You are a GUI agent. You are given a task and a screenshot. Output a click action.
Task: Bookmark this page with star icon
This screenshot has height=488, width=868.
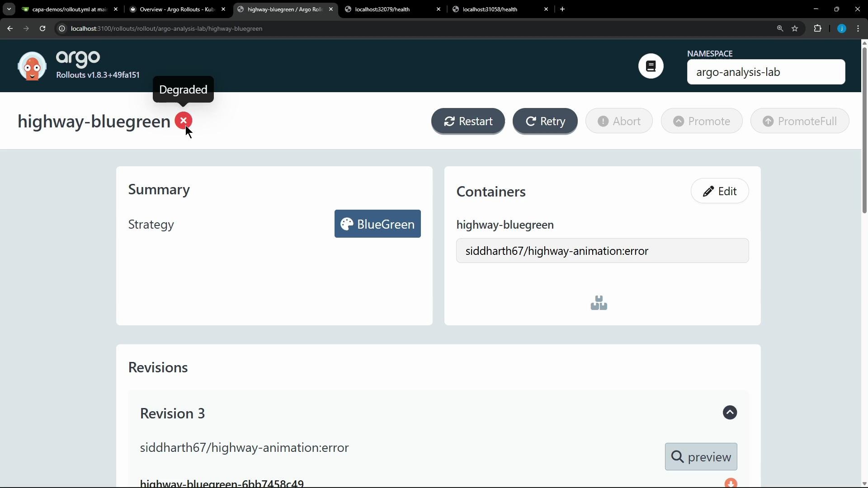coord(795,28)
